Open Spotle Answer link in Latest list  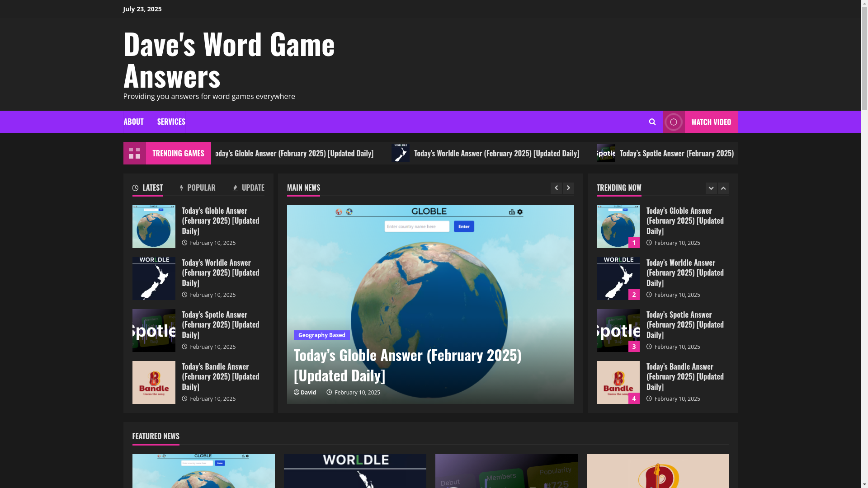(221, 325)
